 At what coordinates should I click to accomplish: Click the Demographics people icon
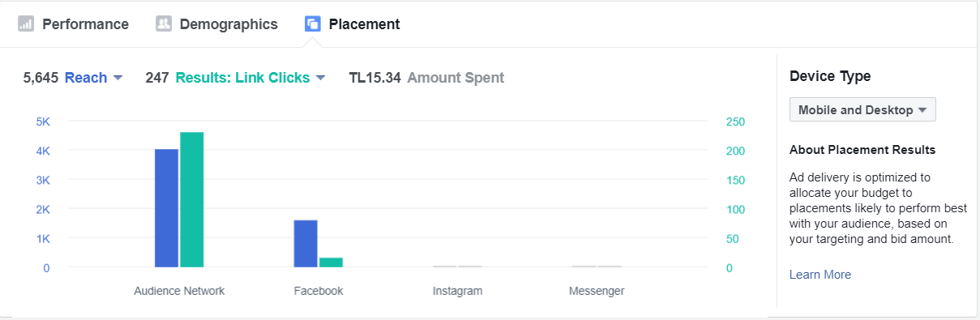(x=164, y=24)
